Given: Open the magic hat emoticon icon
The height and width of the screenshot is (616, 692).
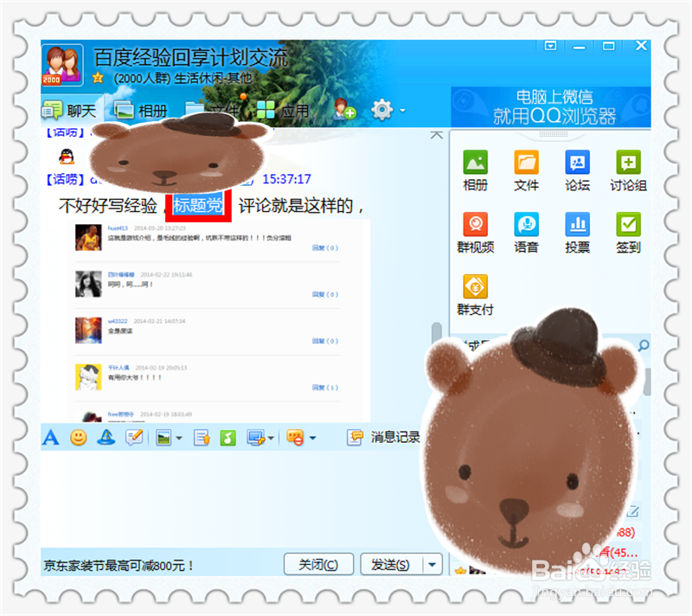Looking at the screenshot, I should [x=106, y=438].
